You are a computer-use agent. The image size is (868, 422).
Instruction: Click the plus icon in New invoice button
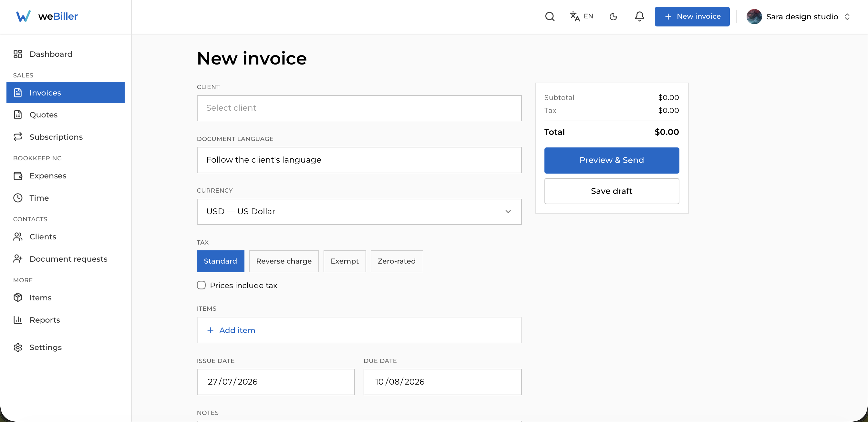(668, 16)
